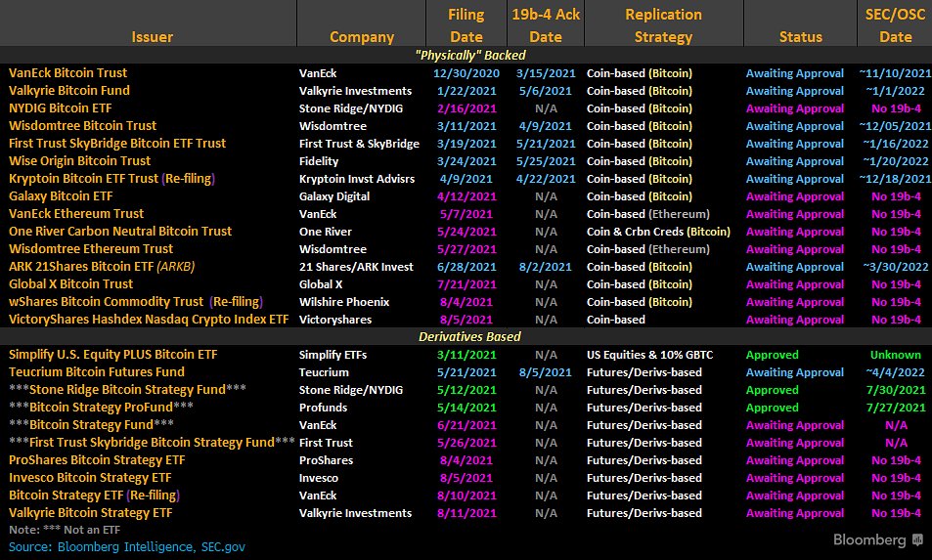Click Approved status for Simplify U.S. Equity ETF
This screenshot has width=932, height=560.
772,355
